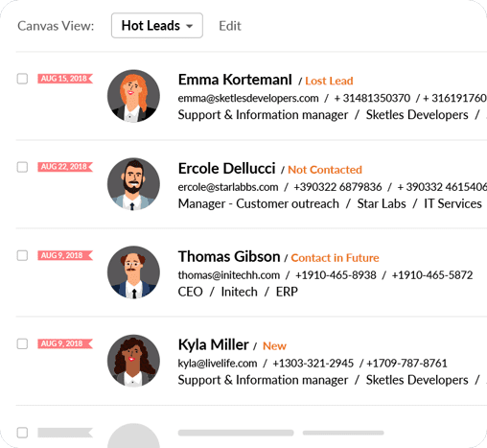Image resolution: width=487 pixels, height=448 pixels.
Task: Open the Emma Kortemanl lead name
Action: [235, 80]
